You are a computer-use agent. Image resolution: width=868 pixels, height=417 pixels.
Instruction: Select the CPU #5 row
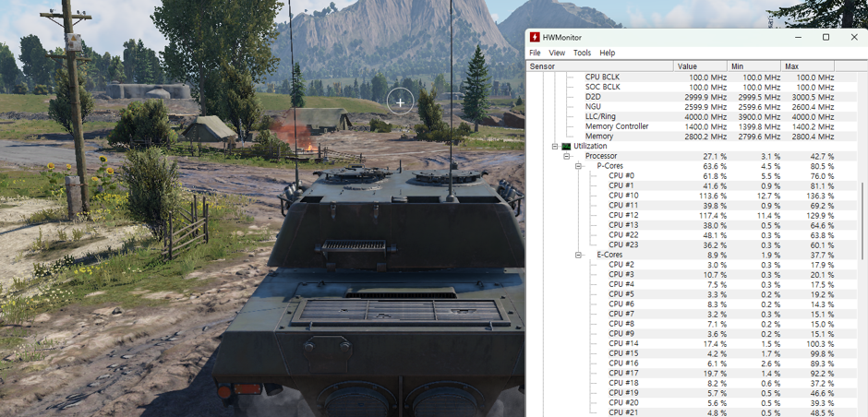click(692, 293)
